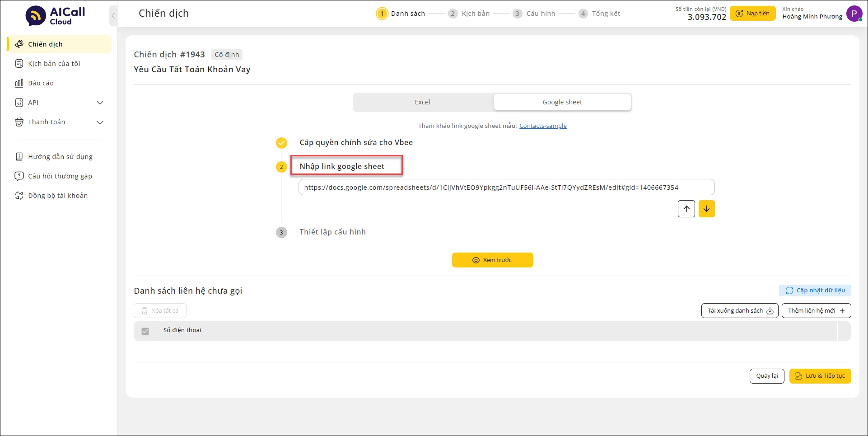Click the yellow down arrow icon button
The height and width of the screenshot is (436, 868).
click(x=706, y=209)
